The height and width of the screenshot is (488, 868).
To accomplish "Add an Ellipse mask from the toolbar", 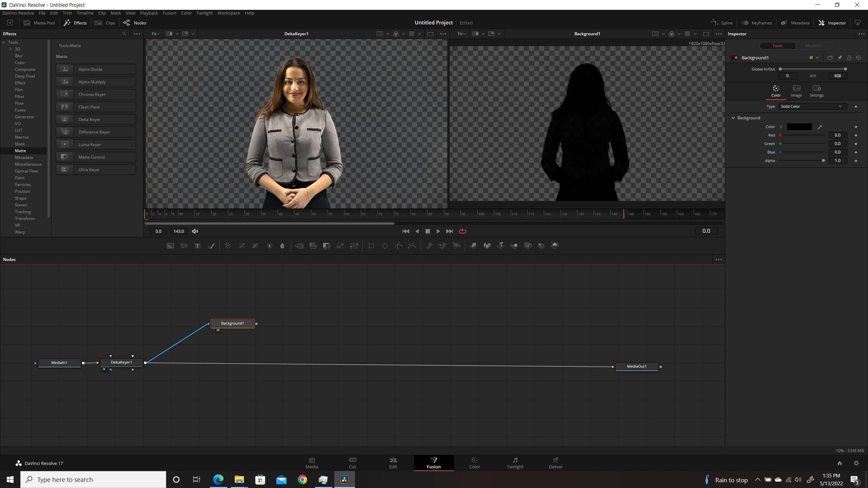I will [385, 246].
